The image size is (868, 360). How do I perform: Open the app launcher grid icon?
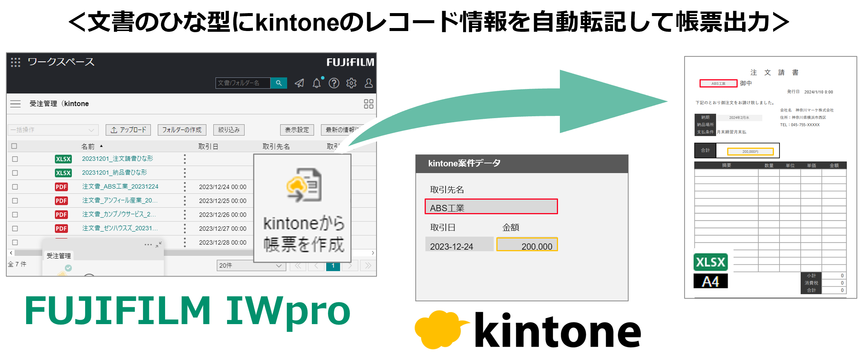pyautogui.click(x=15, y=62)
